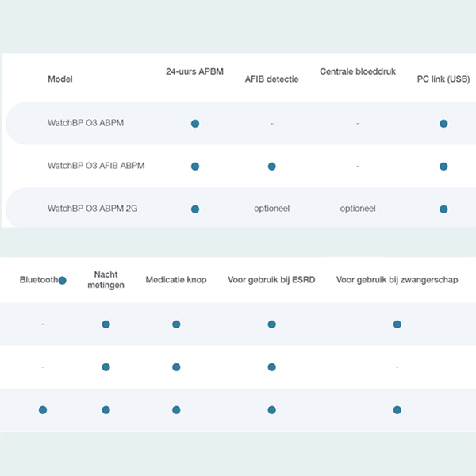
Task: Click the 'Model' column header
Action: 60,79
